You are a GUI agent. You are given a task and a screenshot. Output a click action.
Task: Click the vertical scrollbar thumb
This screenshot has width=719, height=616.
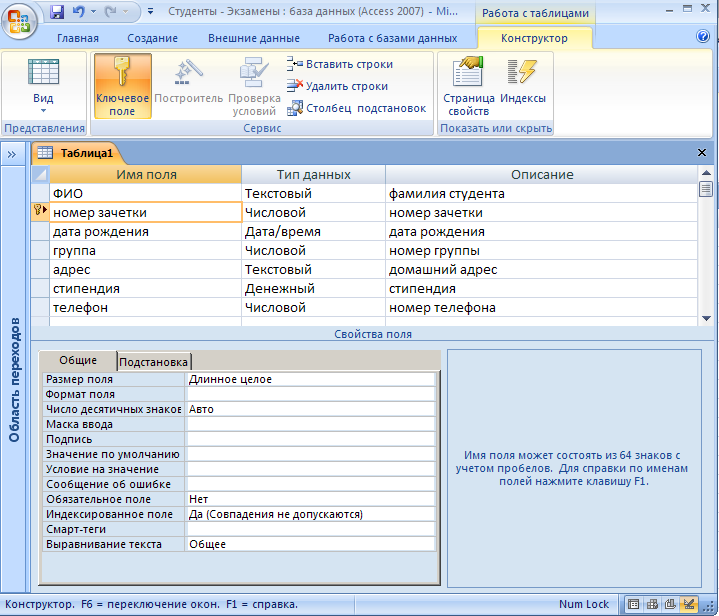[706, 189]
